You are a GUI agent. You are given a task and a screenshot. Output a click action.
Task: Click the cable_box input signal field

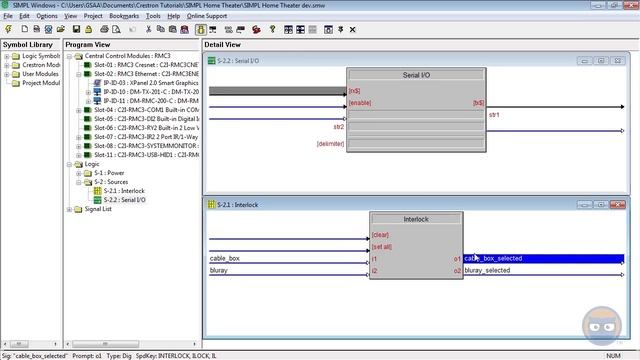[288, 258]
